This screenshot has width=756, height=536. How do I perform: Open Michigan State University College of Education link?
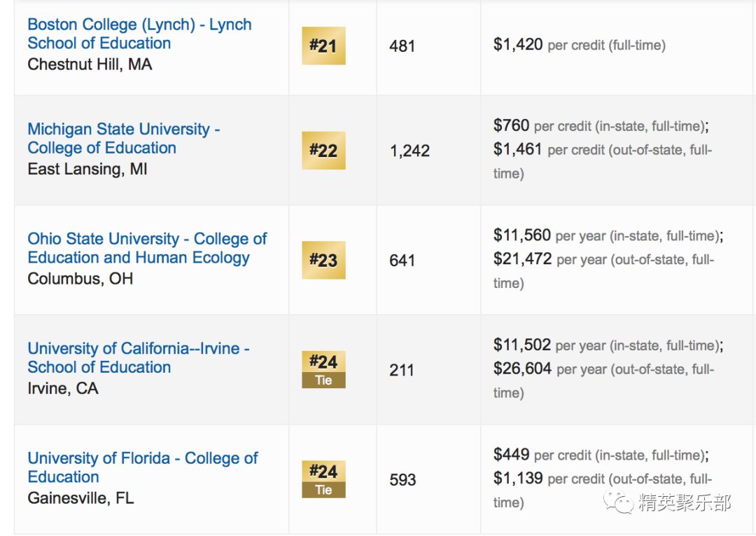click(x=123, y=139)
